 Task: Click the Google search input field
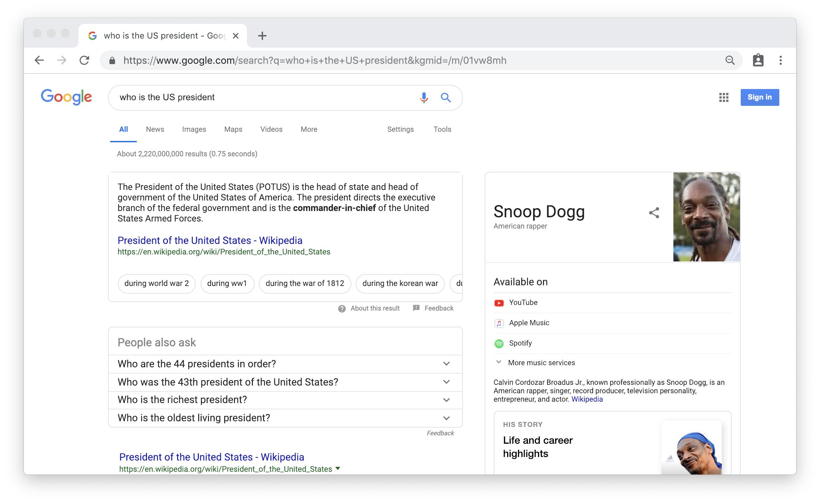[x=263, y=97]
